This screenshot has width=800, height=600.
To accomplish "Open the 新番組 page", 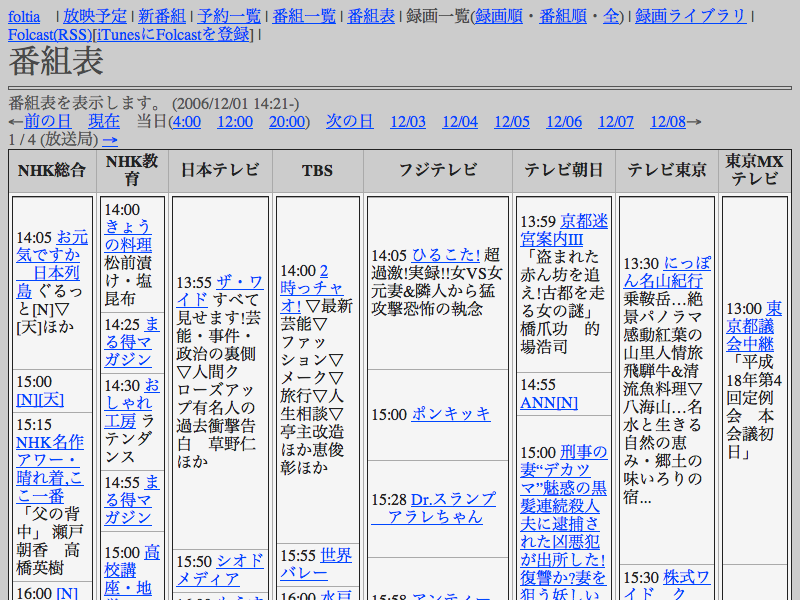I will pyautogui.click(x=161, y=16).
